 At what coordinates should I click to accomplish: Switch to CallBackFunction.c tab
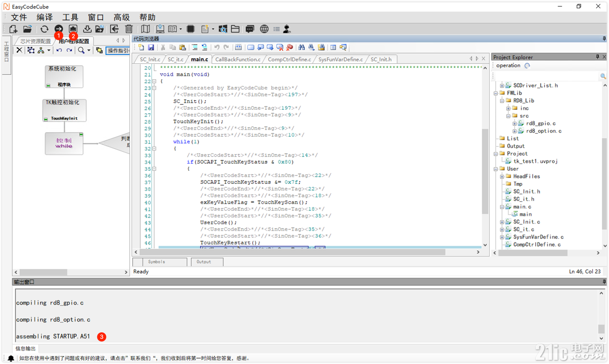pyautogui.click(x=238, y=59)
